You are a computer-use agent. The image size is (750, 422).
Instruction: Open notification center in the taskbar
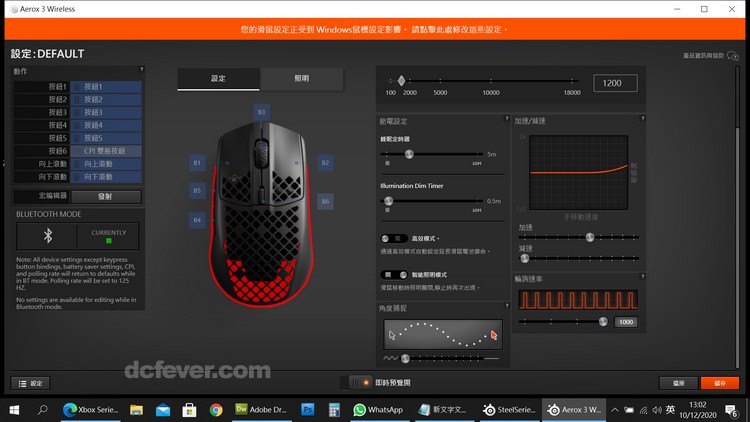click(731, 410)
